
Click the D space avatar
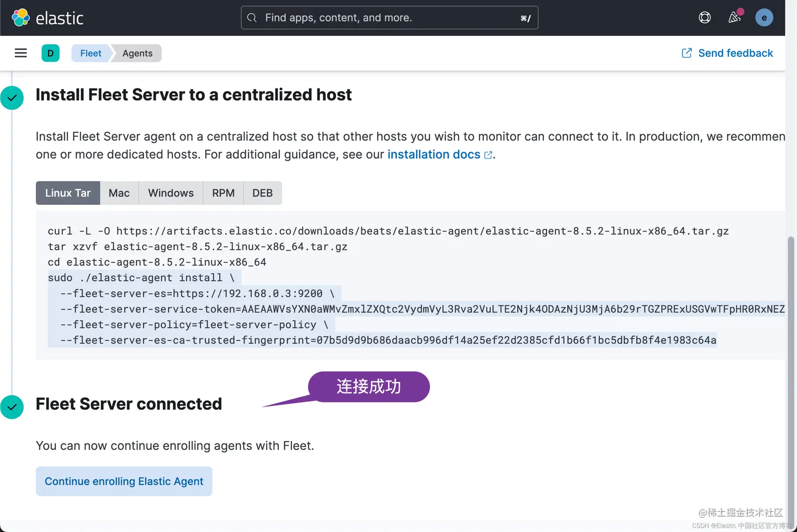[51, 53]
